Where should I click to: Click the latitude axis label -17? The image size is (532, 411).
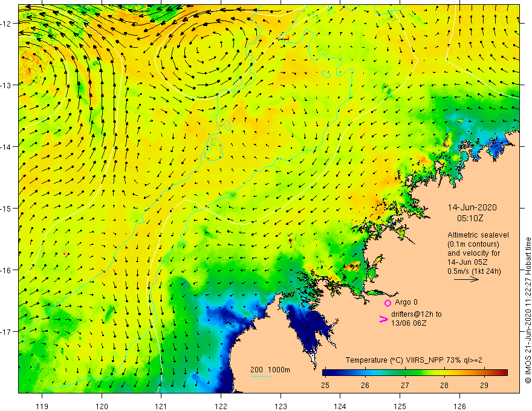7,331
